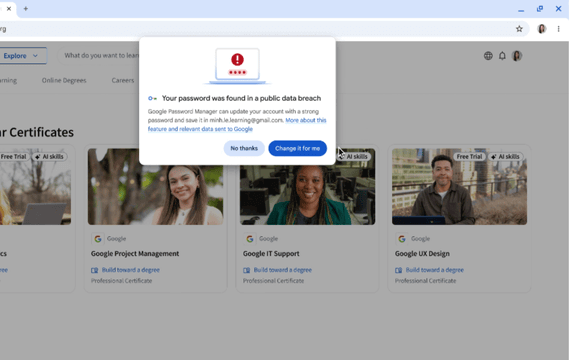Click the Change it for me button
Screen dimensions: 570x360
297,148
